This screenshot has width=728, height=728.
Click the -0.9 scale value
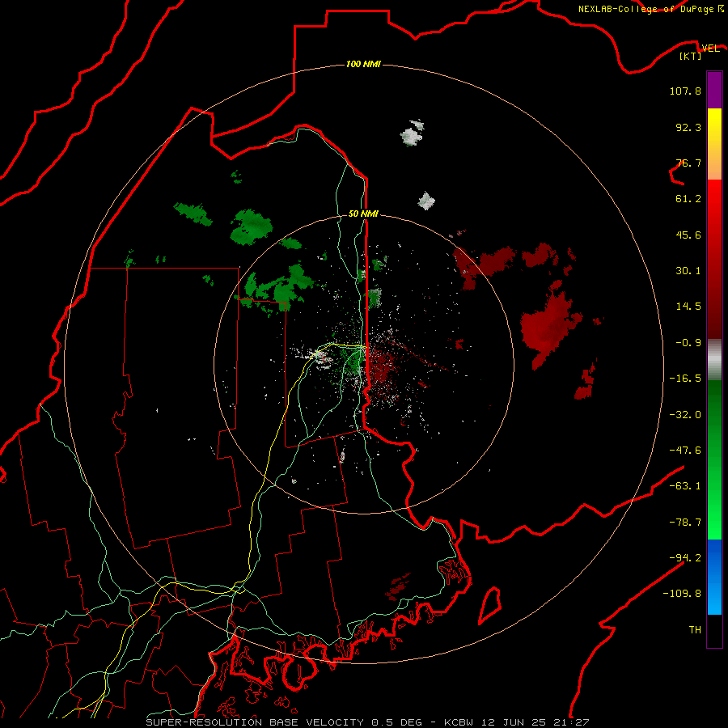tap(688, 343)
